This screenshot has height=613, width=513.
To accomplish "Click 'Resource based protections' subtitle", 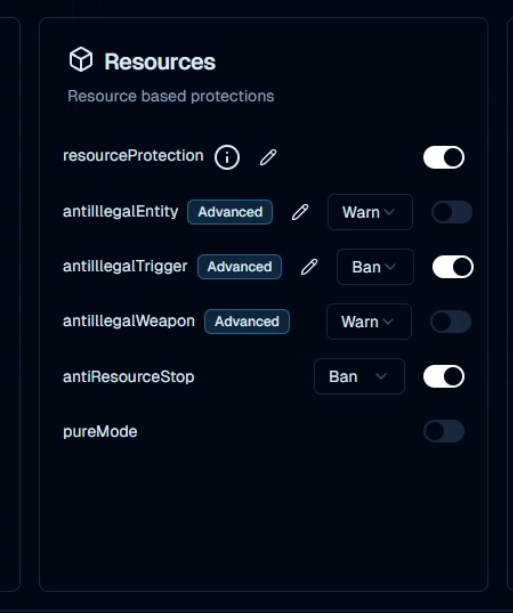I will coord(170,96).
